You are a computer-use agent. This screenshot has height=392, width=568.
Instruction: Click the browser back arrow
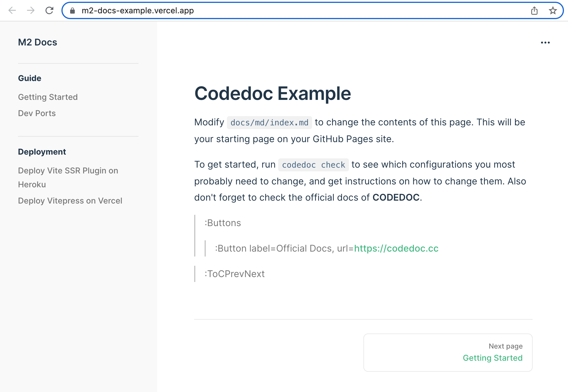click(x=12, y=11)
